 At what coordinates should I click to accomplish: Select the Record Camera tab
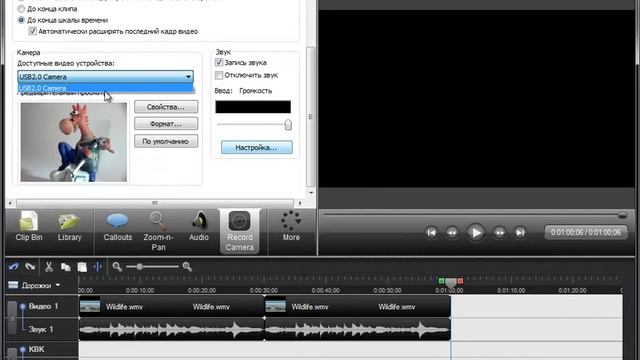coord(240,232)
